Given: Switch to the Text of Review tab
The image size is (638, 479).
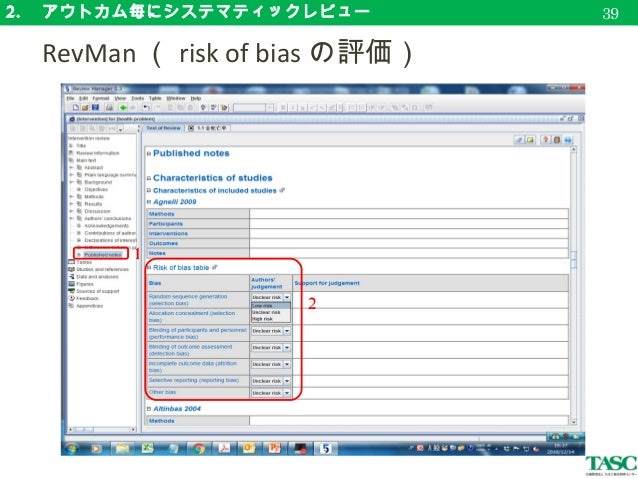Looking at the screenshot, I should 163,128.
